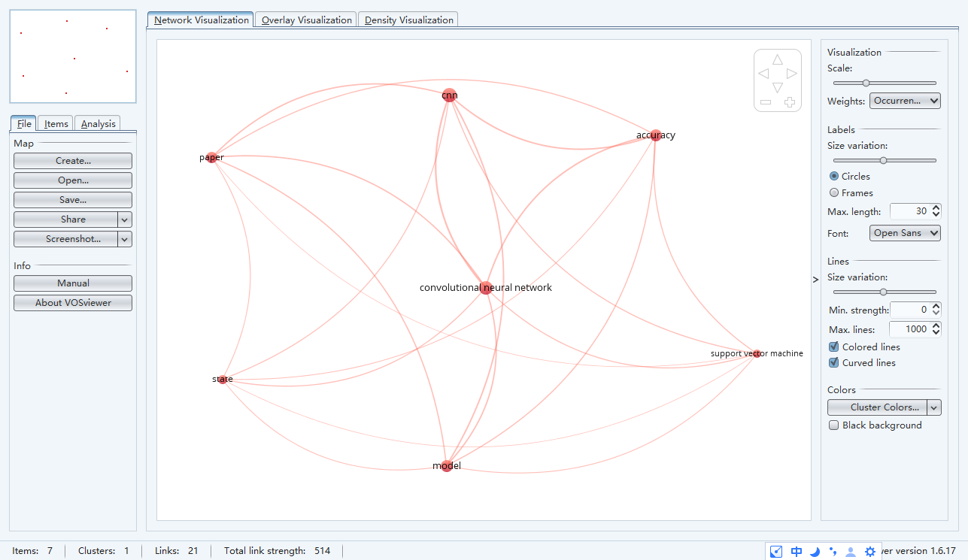Increase Max. length stepper value
Viewport: 968px width, 560px height.
click(936, 208)
